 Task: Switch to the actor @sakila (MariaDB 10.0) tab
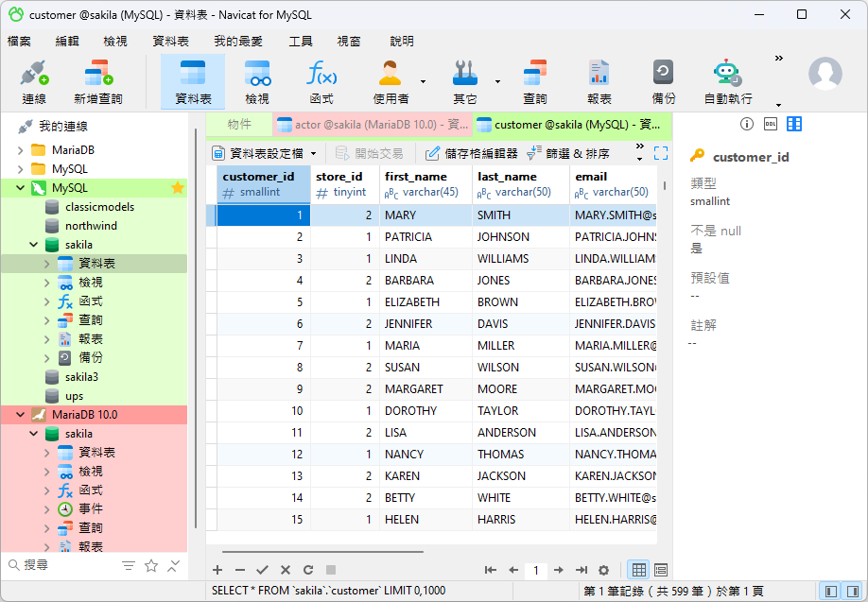pos(373,124)
